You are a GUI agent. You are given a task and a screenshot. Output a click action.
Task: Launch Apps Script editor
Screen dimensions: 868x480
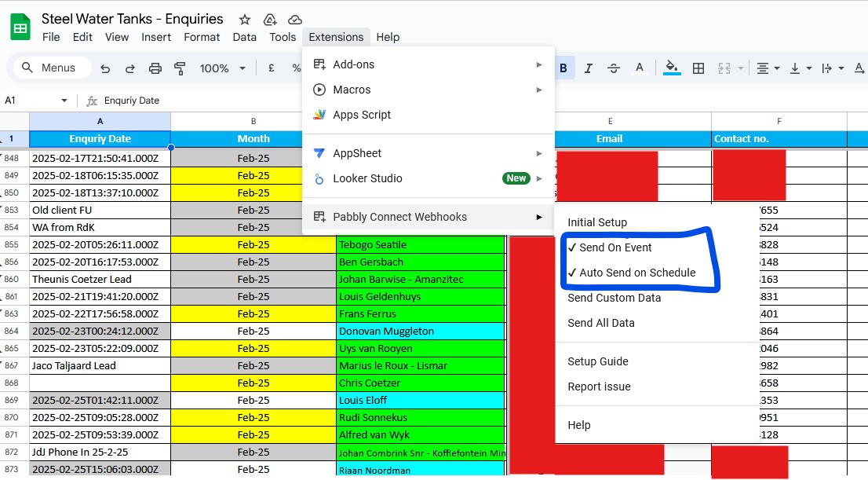429,115
